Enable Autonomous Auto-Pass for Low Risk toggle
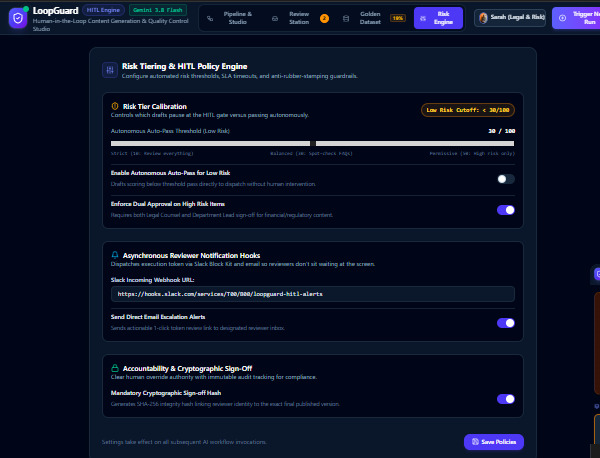This screenshot has width=600, height=458. pyautogui.click(x=505, y=179)
